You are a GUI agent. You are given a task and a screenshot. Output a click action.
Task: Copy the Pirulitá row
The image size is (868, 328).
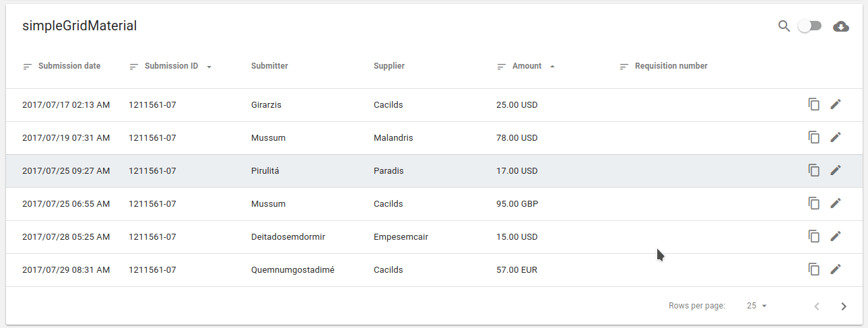pyautogui.click(x=814, y=170)
